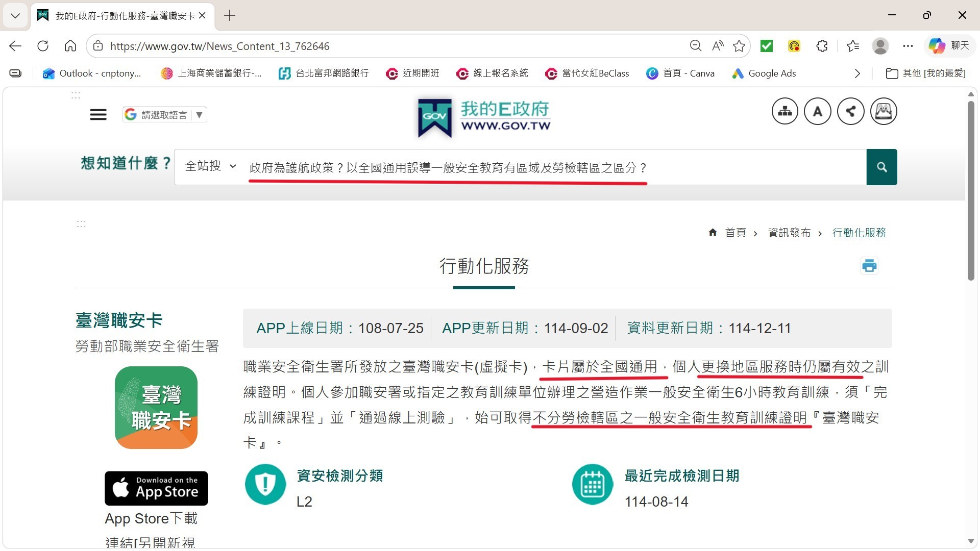This screenshot has width=980, height=551.
Task: Expand the 全站搜 search scope dropdown
Action: pos(210,166)
